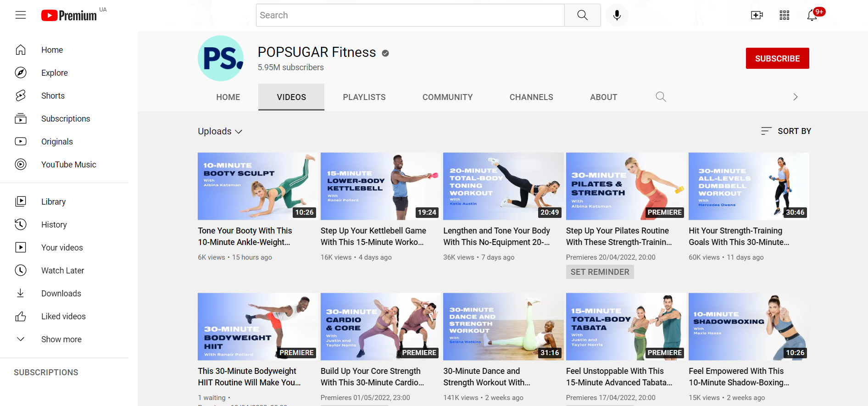The width and height of the screenshot is (868, 406).
Task: Open the SORT BY menu
Action: click(786, 131)
